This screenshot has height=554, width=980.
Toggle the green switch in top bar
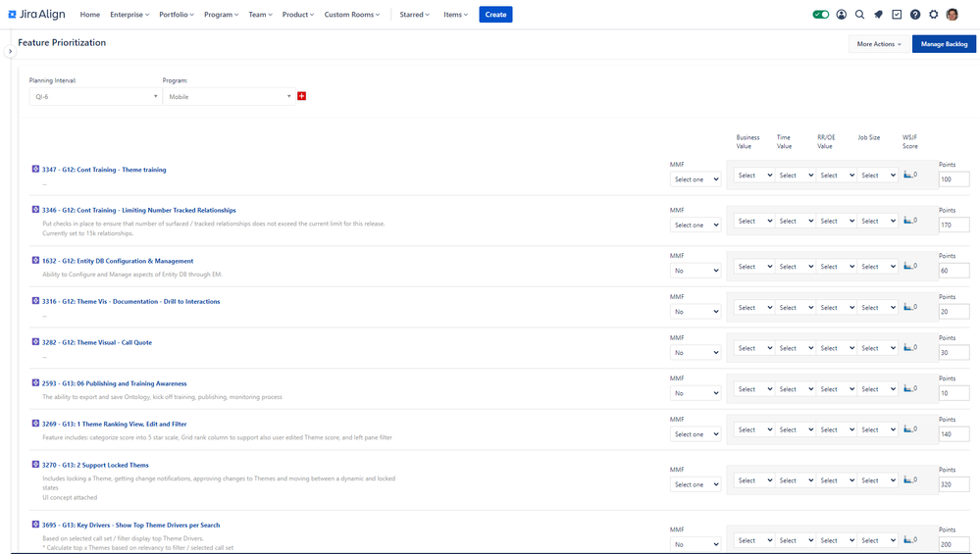821,15
